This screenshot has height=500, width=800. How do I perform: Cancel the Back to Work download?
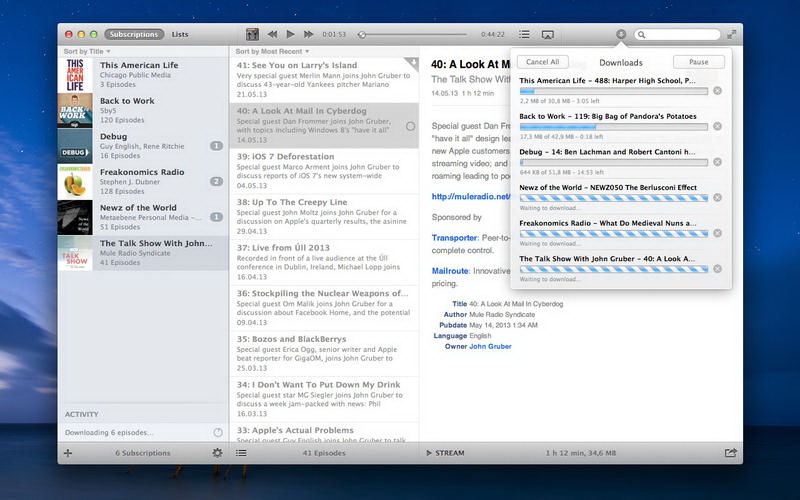point(717,127)
